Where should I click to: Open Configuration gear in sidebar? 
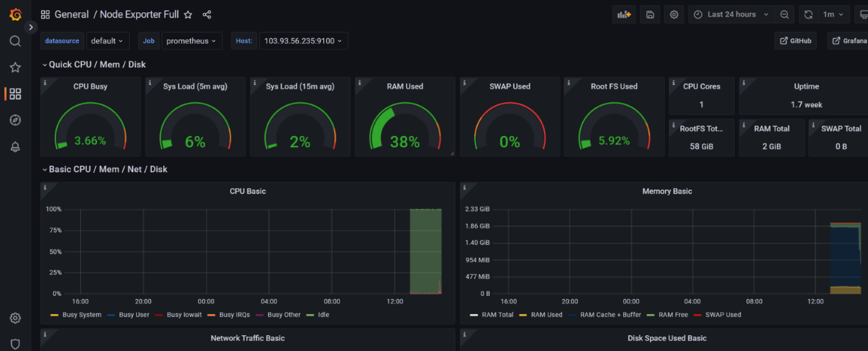point(15,318)
